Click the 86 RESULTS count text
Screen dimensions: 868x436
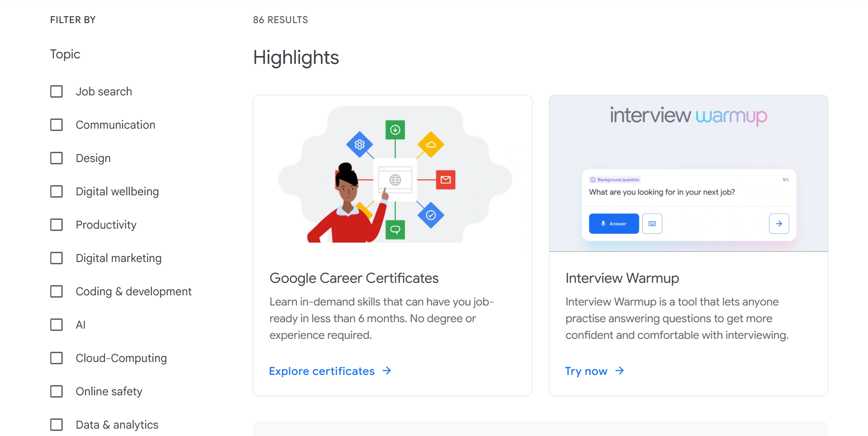point(281,20)
